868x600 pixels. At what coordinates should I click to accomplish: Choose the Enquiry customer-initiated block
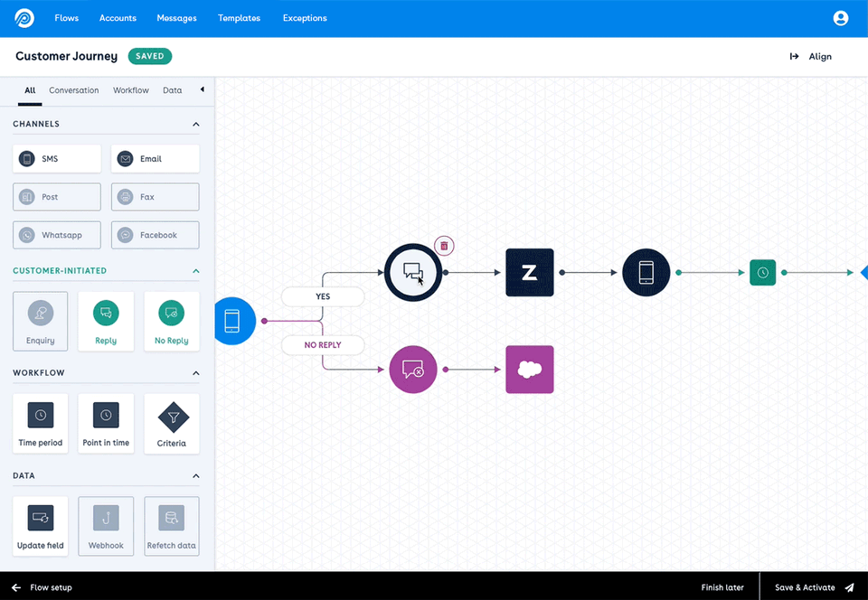pos(41,322)
